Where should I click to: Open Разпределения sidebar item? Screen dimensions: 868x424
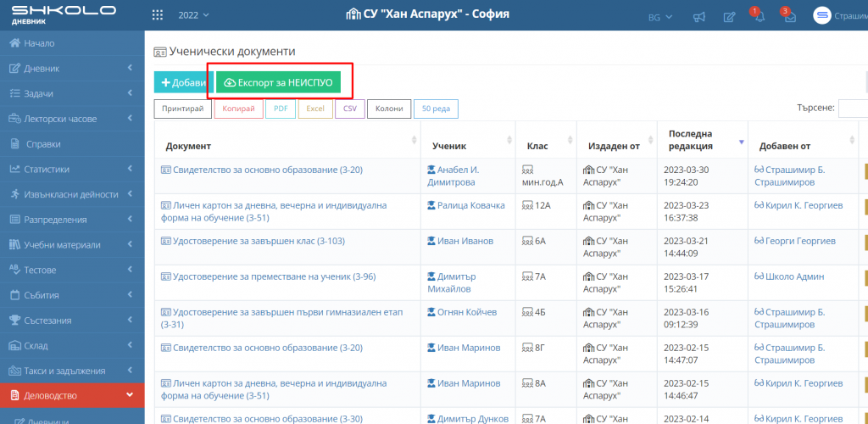coord(72,220)
